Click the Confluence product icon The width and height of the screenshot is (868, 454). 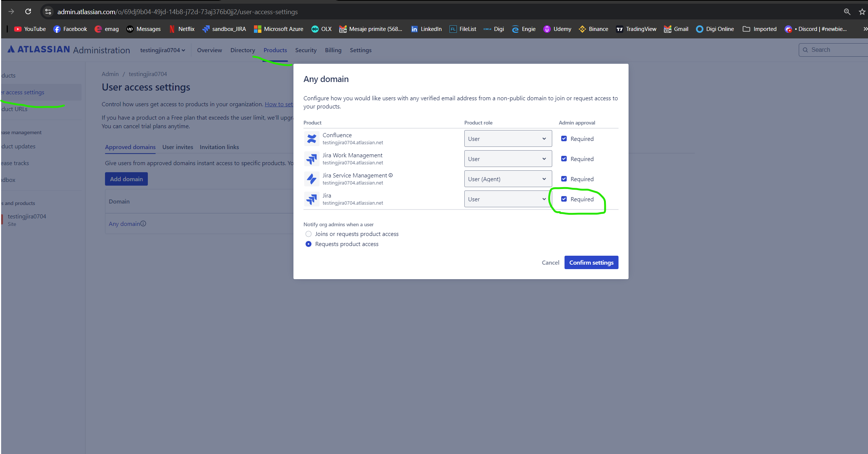(312, 138)
